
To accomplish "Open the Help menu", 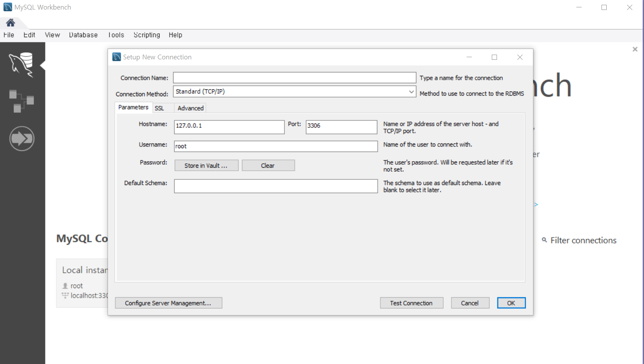I will (x=176, y=35).
